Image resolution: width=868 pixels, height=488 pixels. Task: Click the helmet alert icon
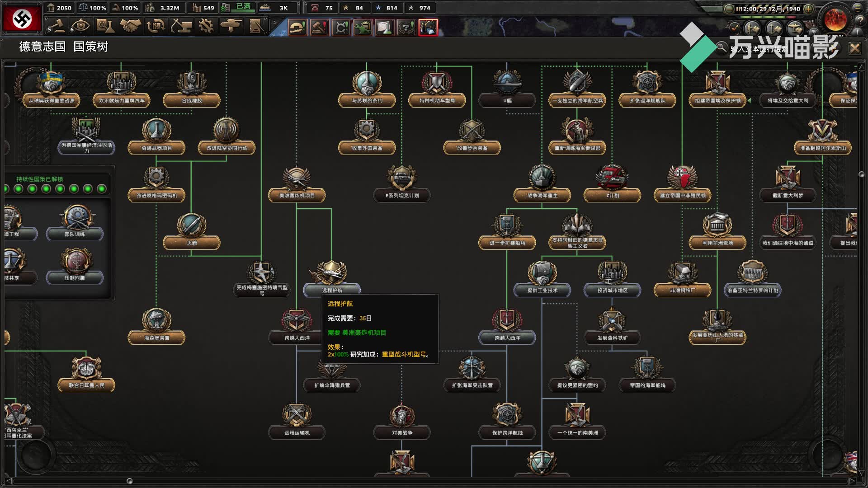coord(297,28)
